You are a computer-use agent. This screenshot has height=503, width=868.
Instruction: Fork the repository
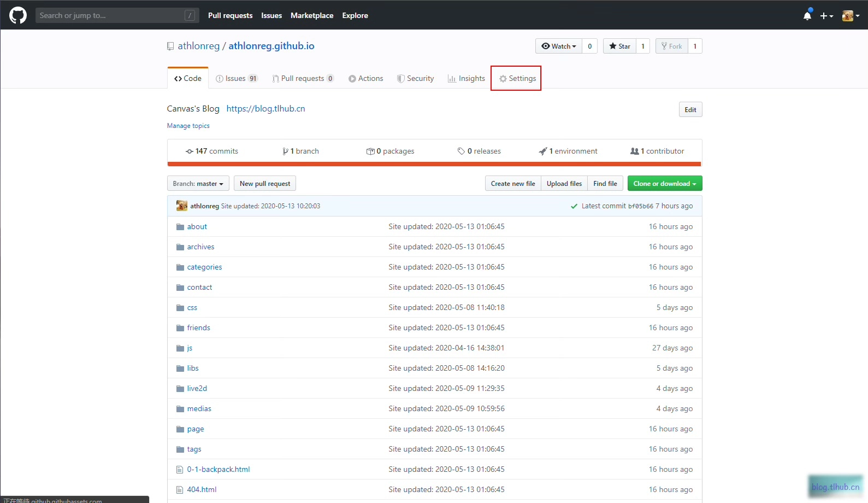coord(672,46)
